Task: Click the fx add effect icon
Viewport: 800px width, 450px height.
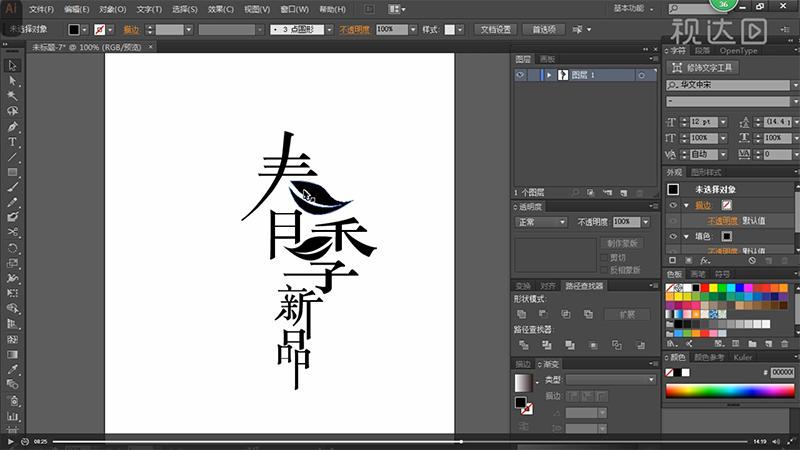Action: pyautogui.click(x=705, y=260)
